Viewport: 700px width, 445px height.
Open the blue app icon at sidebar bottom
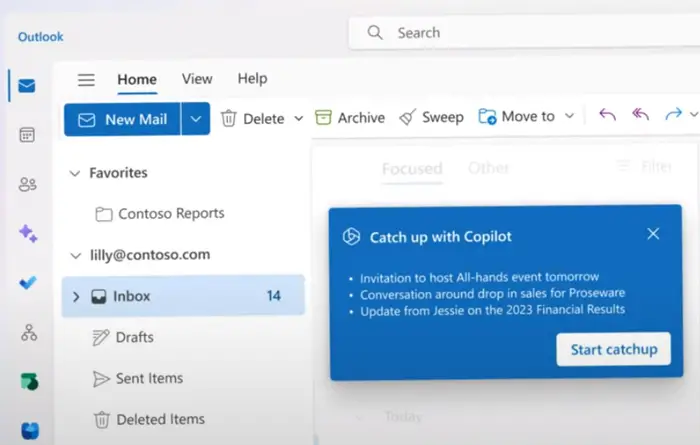click(30, 431)
